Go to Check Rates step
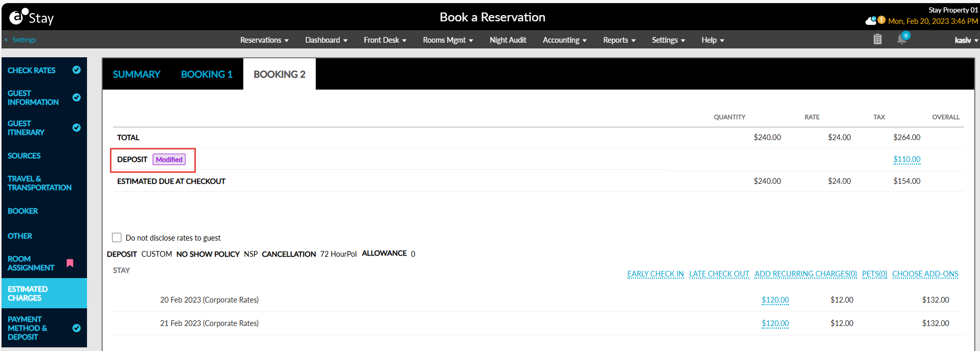980x351 pixels. (31, 70)
